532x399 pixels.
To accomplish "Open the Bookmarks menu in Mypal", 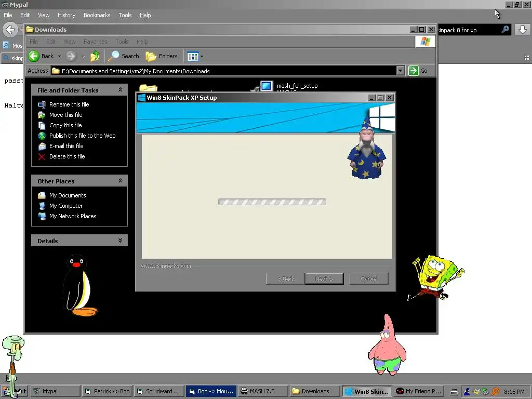I will tap(97, 15).
